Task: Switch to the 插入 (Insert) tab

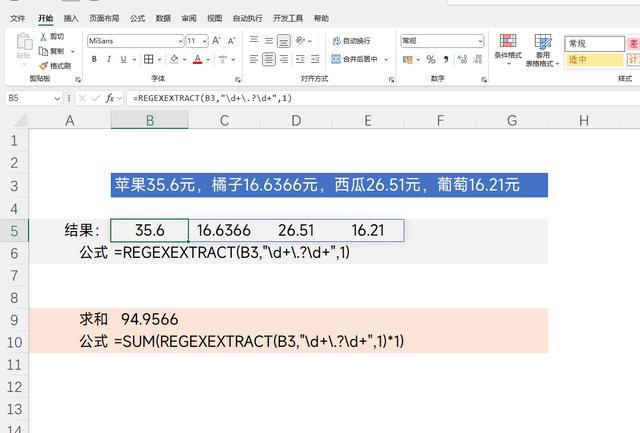Action: point(71,18)
